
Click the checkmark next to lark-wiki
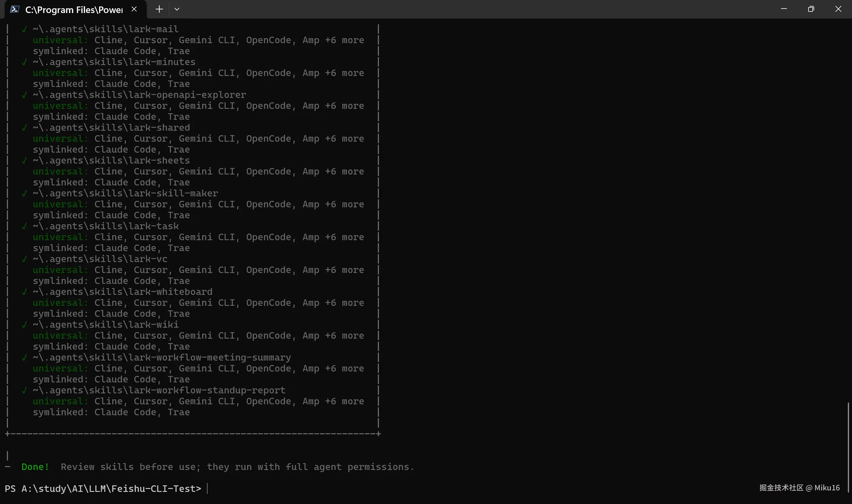(24, 325)
